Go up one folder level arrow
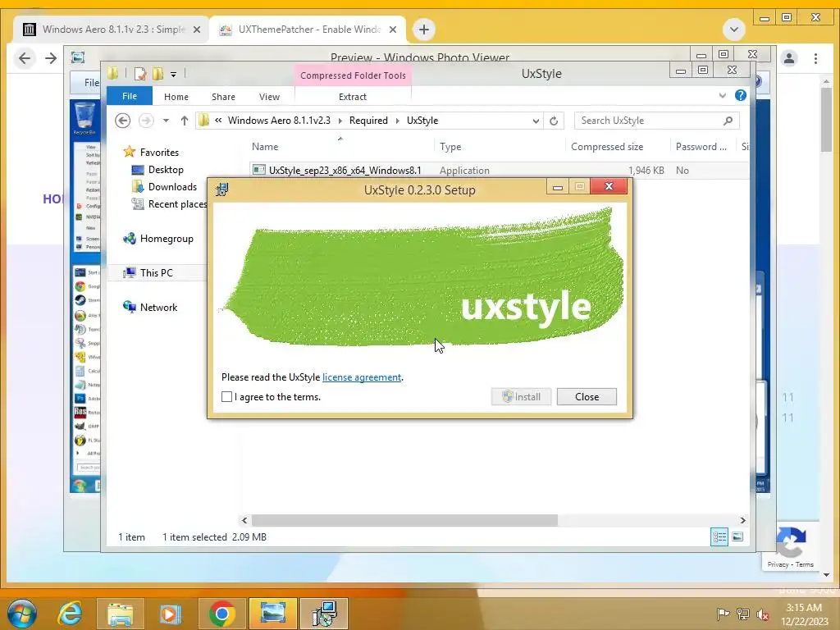 [x=185, y=121]
